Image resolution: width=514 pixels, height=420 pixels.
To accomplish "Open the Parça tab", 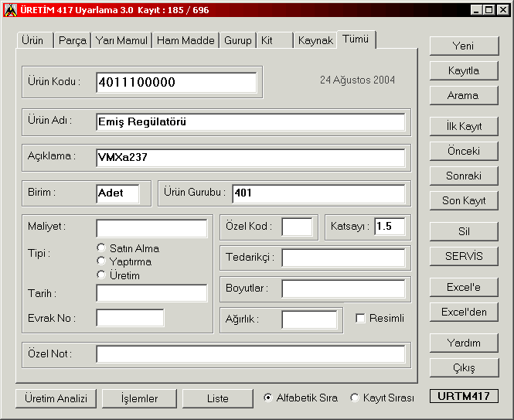I will [73, 40].
